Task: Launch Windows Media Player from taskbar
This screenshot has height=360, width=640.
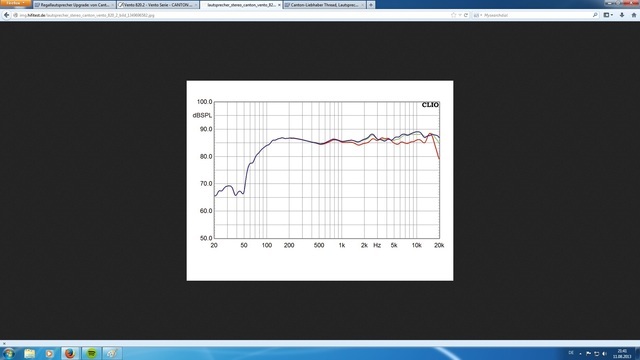Action: [x=49, y=353]
